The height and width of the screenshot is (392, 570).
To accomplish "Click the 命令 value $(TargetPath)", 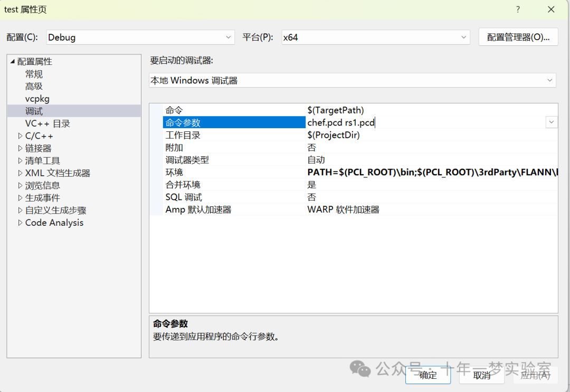I will click(x=336, y=110).
